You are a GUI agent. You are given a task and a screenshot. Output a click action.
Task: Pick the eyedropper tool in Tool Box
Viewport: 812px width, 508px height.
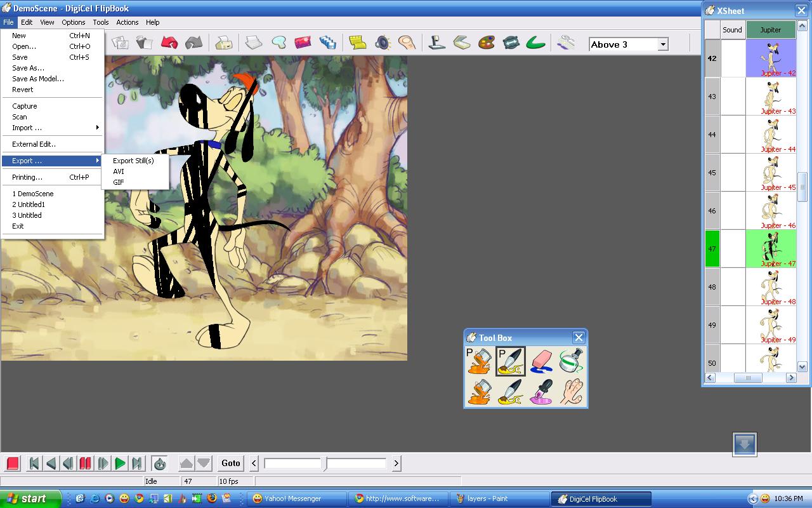point(541,391)
